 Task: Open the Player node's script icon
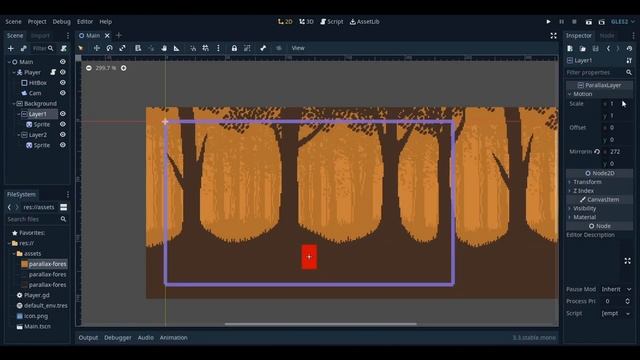(x=53, y=72)
